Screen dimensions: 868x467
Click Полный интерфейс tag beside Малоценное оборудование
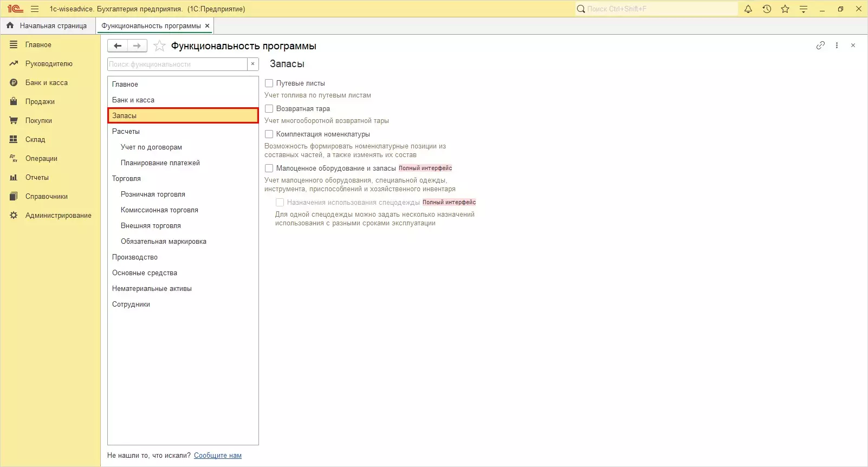425,168
